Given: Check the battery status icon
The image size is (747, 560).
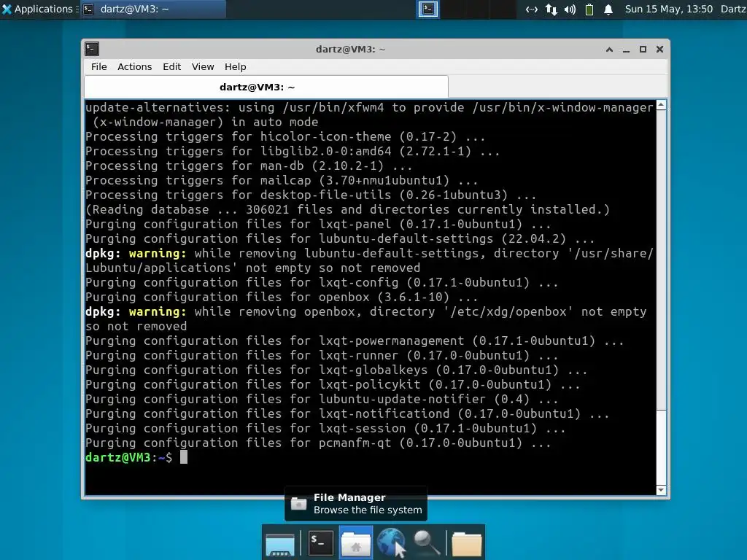Looking at the screenshot, I should click(x=589, y=9).
